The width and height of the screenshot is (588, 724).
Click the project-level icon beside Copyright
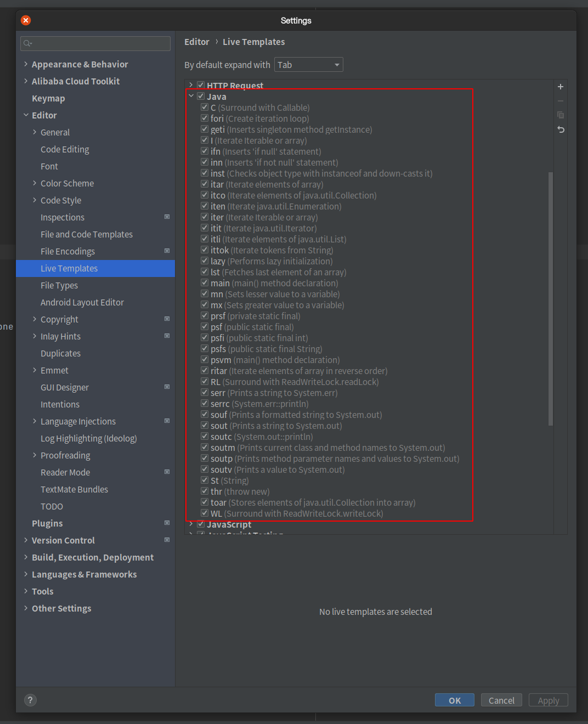pyautogui.click(x=167, y=319)
